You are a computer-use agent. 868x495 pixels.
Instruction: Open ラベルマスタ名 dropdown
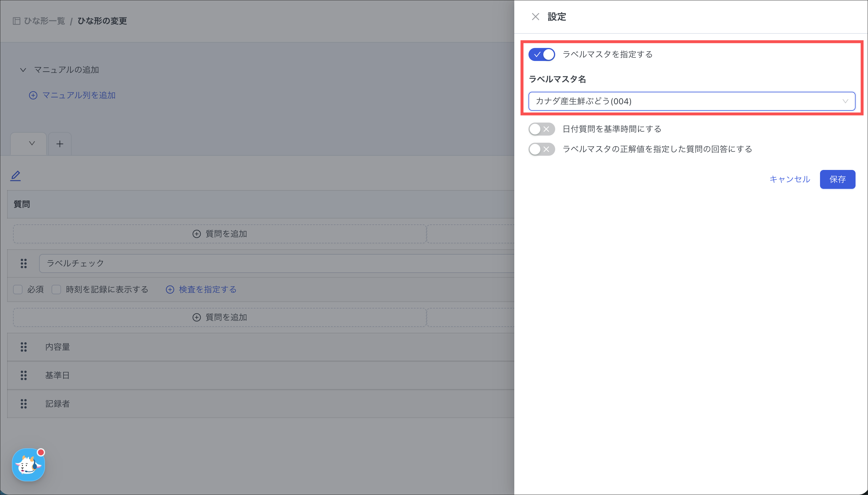(691, 101)
